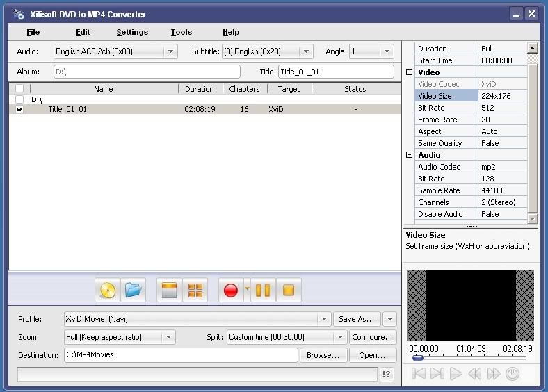The width and height of the screenshot is (548, 392).
Task: Toggle the select-all checkbox in list header
Action: click(19, 89)
